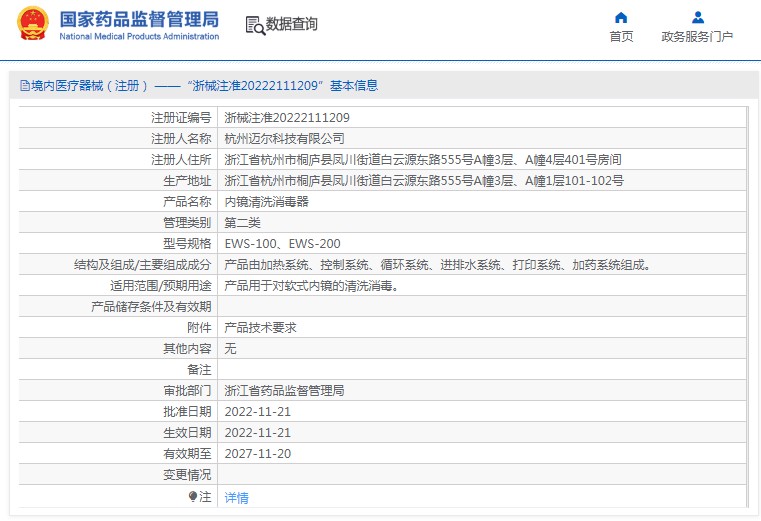Click the 有效期至 label
761x521 pixels.
187,454
